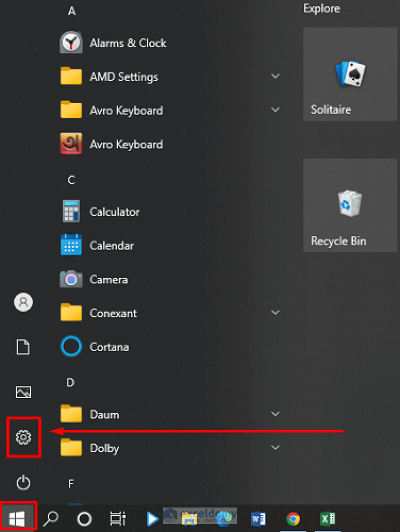
Task: Open the Solitaire tile
Action: click(350, 74)
